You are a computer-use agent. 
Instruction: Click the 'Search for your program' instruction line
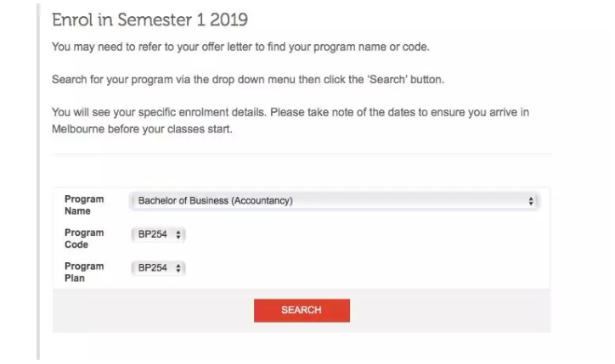[248, 79]
